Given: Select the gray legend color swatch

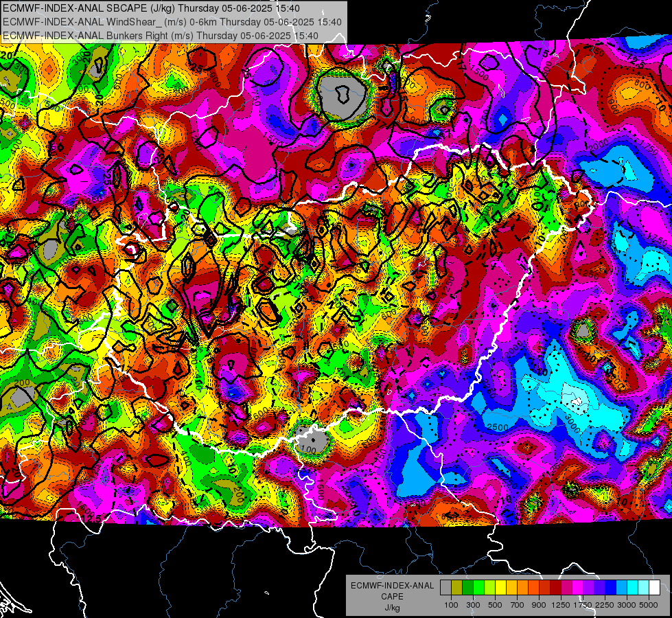Looking at the screenshot, I should click(x=445, y=588).
